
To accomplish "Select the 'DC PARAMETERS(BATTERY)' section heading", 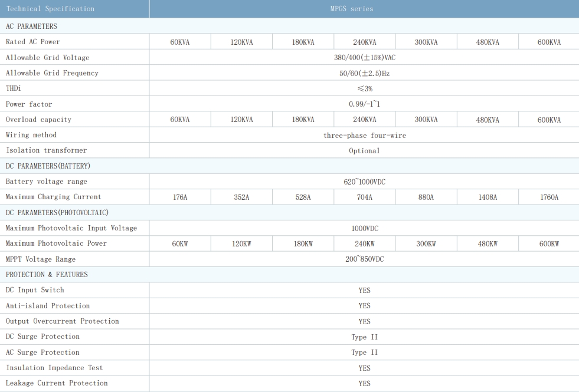I will pyautogui.click(x=48, y=166).
